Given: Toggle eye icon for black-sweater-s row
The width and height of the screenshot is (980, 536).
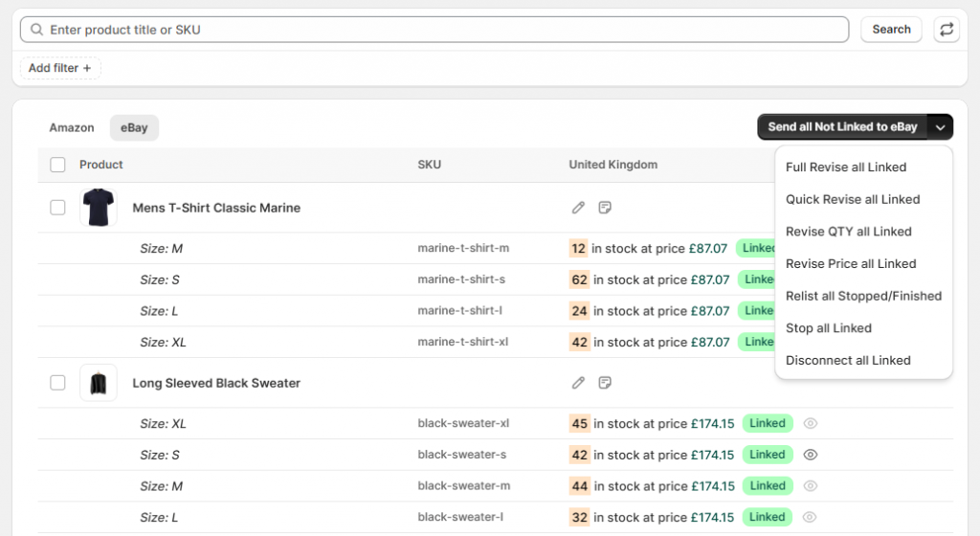Looking at the screenshot, I should (x=811, y=455).
